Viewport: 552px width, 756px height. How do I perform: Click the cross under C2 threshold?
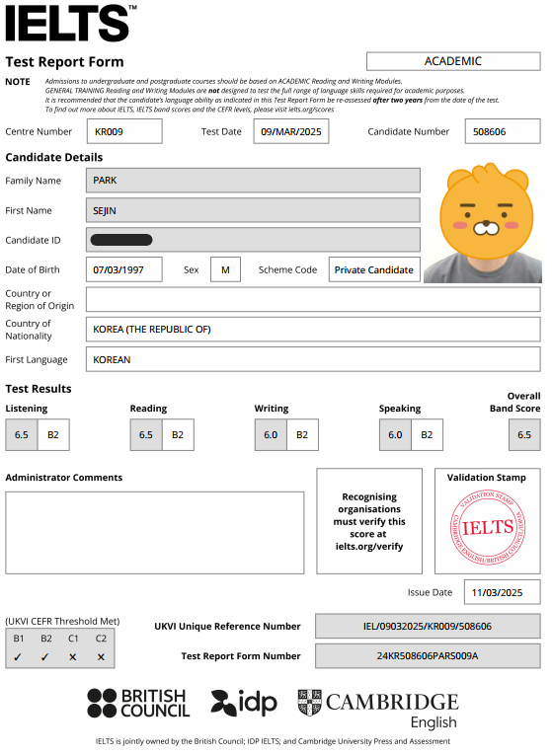tap(101, 656)
